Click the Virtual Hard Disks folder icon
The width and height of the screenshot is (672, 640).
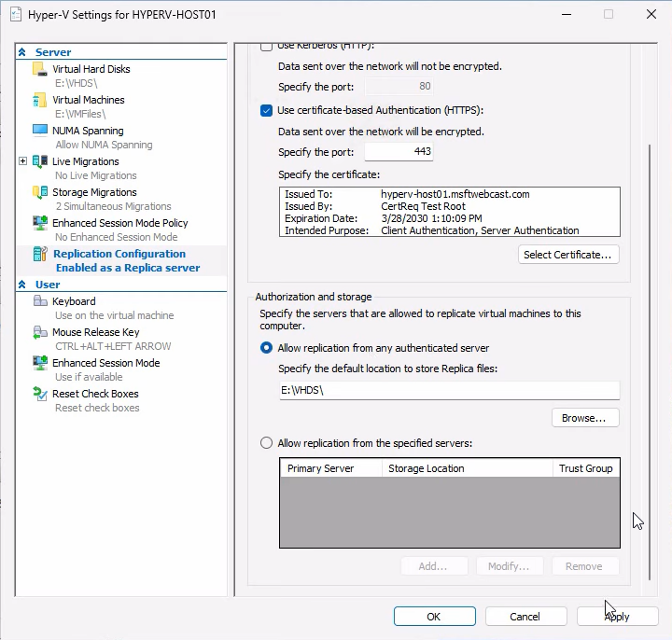click(x=40, y=69)
